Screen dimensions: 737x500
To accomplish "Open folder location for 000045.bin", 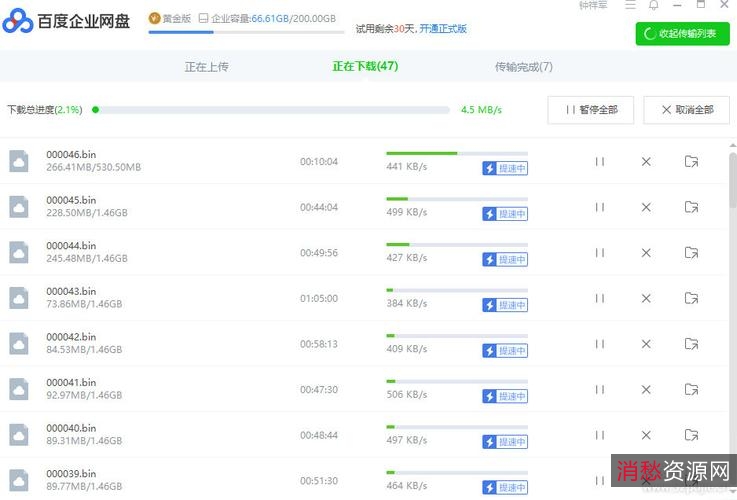I will tap(691, 207).
